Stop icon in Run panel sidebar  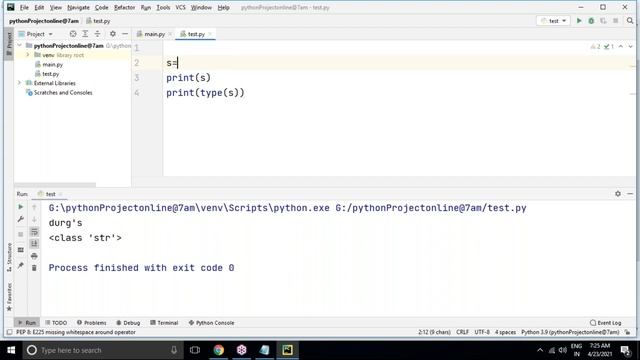[x=20, y=234]
